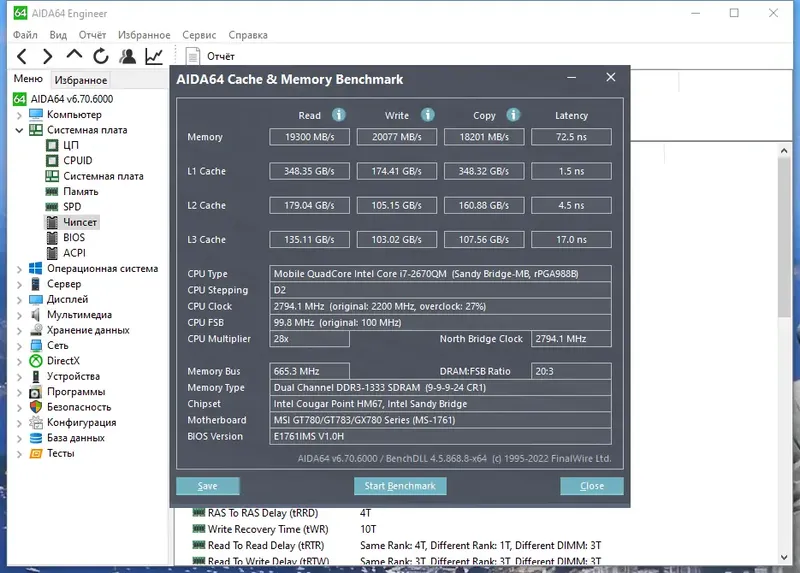Click the Motherboard field MSI GT780 value
This screenshot has height=573, width=800.
pos(440,420)
